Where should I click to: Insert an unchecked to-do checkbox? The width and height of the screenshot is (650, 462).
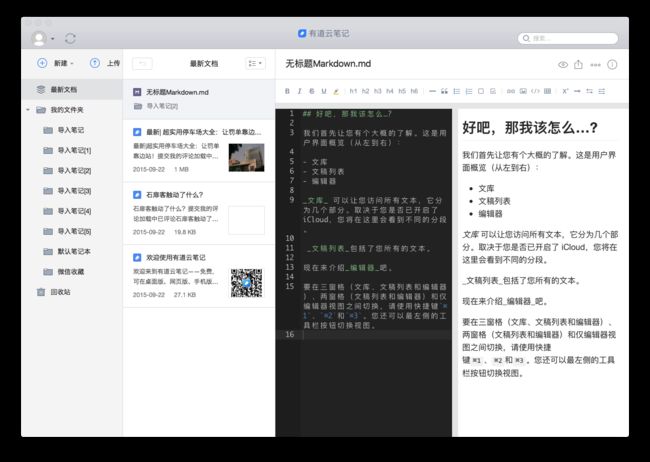(481, 91)
